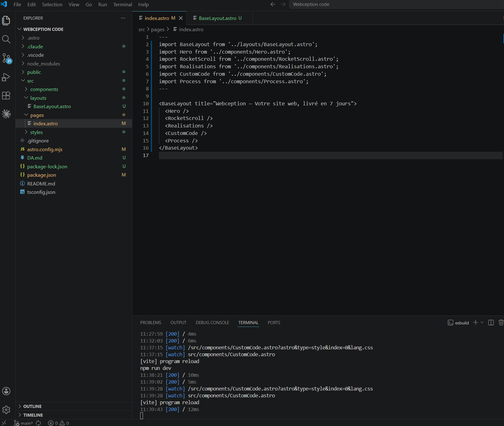Viewport: 504px width, 426px height.
Task: Open pages in the breadcrumb path
Action: point(158,29)
